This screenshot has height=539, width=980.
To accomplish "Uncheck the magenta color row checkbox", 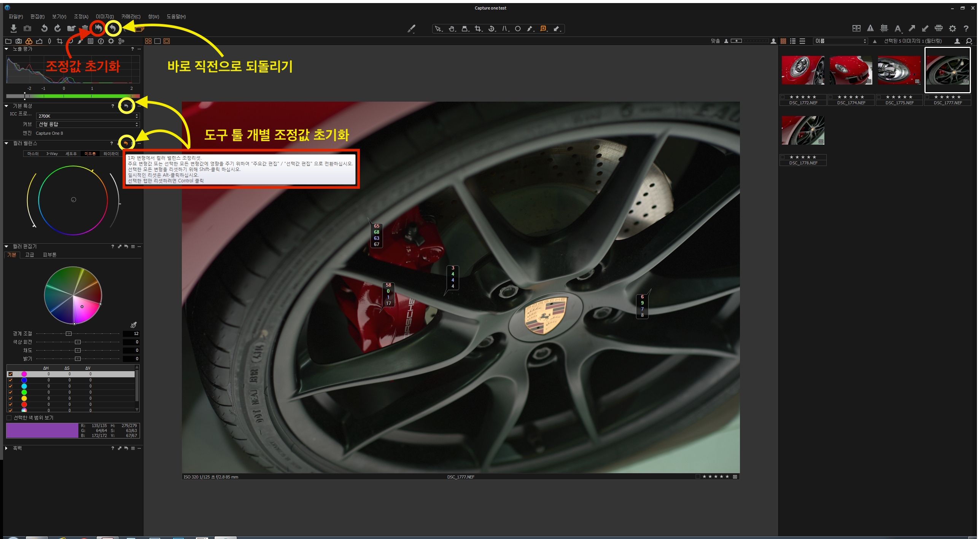I will pyautogui.click(x=11, y=374).
